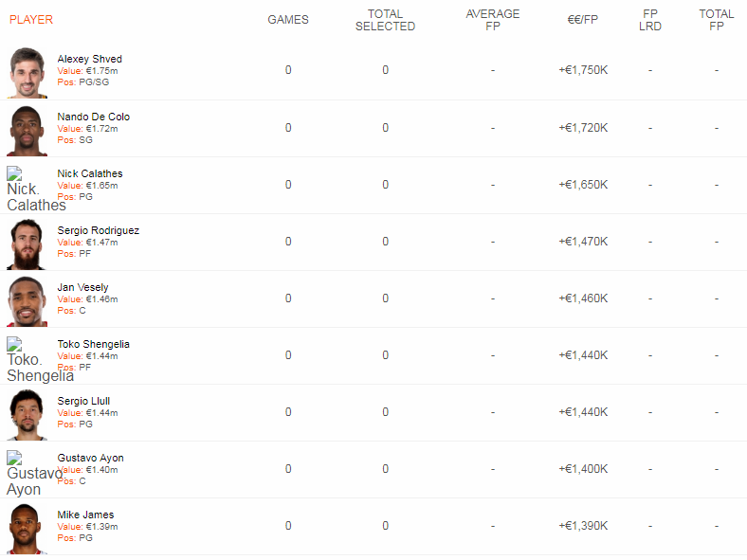
Task: Click Nando De Colo's player photo
Action: [x=27, y=129]
